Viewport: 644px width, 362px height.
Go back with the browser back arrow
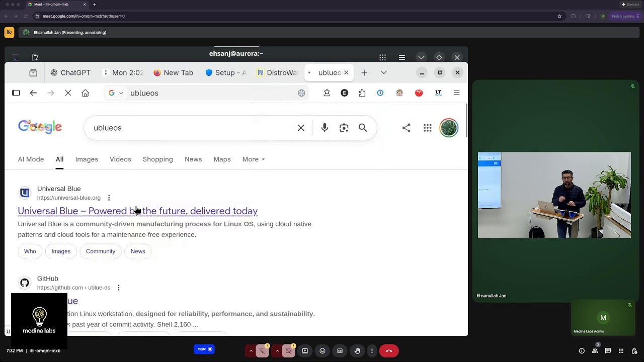tap(33, 93)
